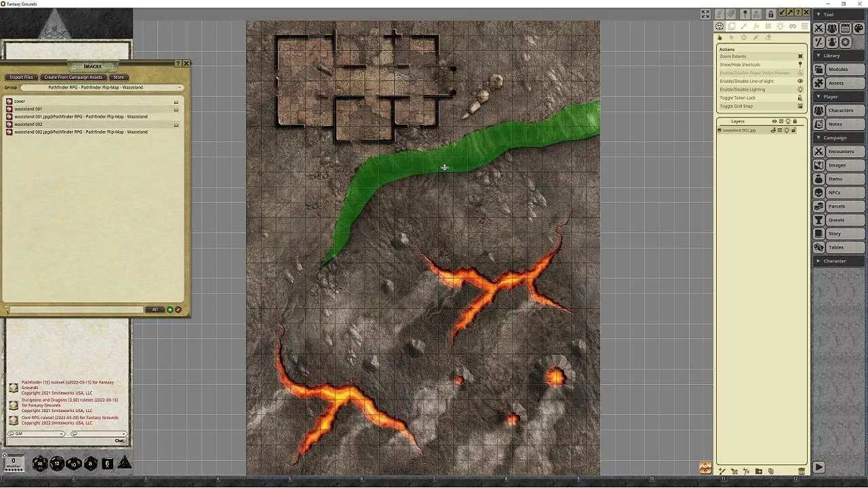Open the party sheet tool icon
The width and height of the screenshot is (868, 488).
tap(832, 28)
